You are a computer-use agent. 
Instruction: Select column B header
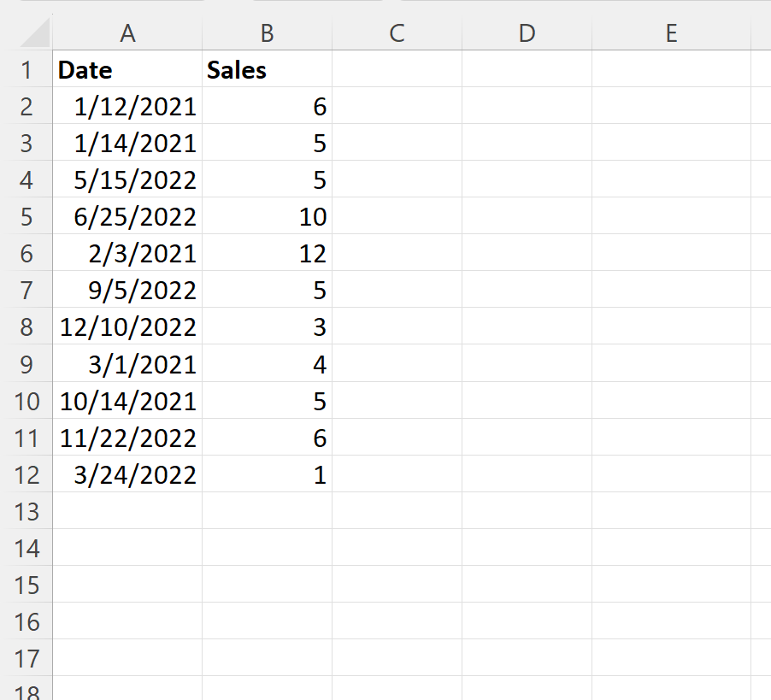point(267,33)
